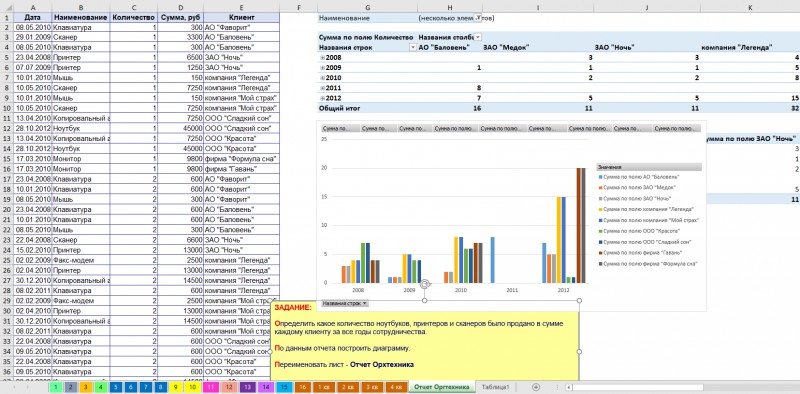
Task: Open chart's Названия строк field button
Action: click(x=345, y=303)
